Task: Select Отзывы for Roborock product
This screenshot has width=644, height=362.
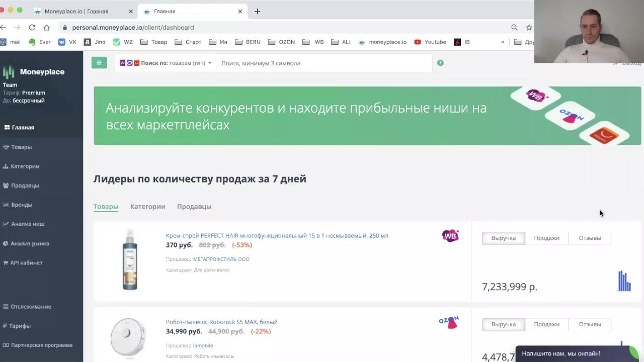Action: click(x=590, y=325)
